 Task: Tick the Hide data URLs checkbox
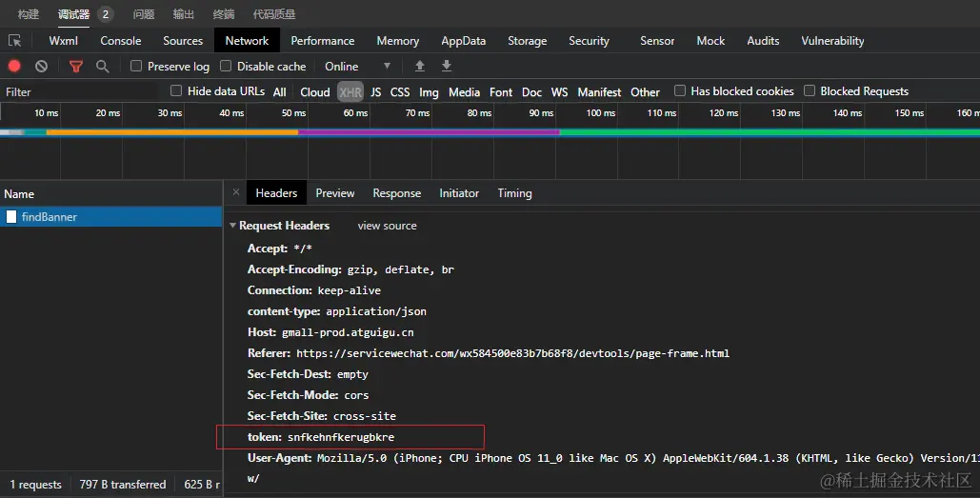[176, 91]
